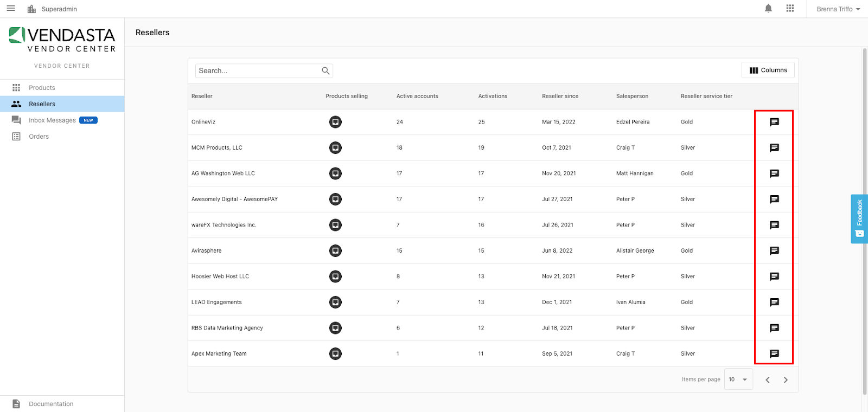The image size is (868, 412).
Task: Click the Resellers page title
Action: tap(152, 33)
